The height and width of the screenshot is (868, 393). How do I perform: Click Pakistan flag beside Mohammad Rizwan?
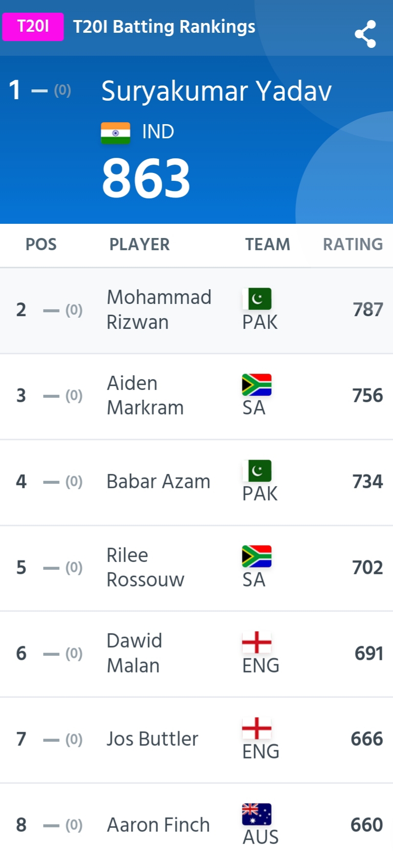257,299
